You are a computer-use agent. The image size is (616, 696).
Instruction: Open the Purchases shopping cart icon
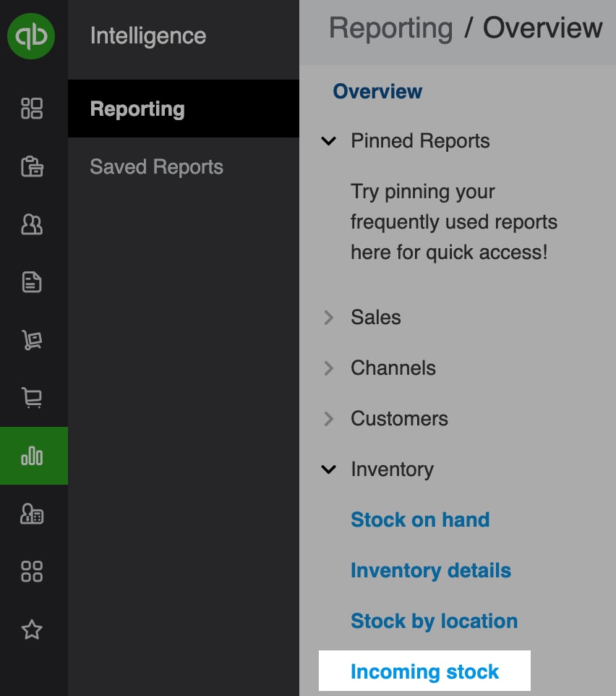pos(32,398)
